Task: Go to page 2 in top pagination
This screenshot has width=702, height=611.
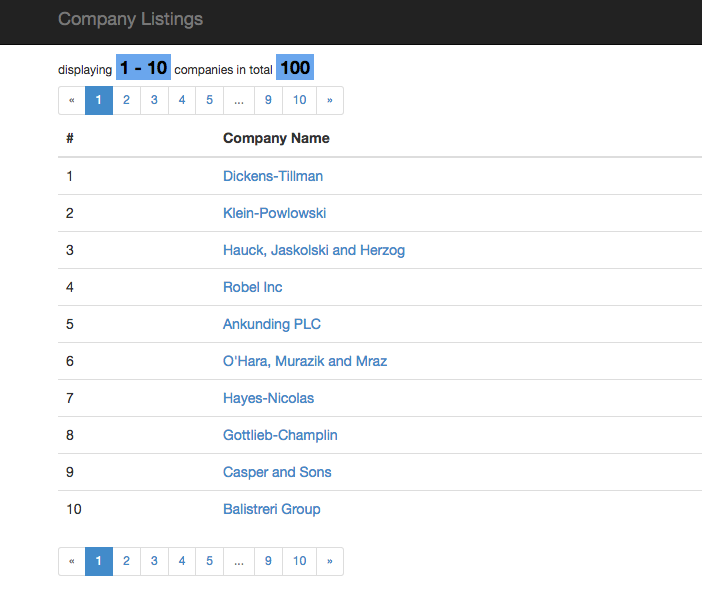Action: [x=126, y=100]
